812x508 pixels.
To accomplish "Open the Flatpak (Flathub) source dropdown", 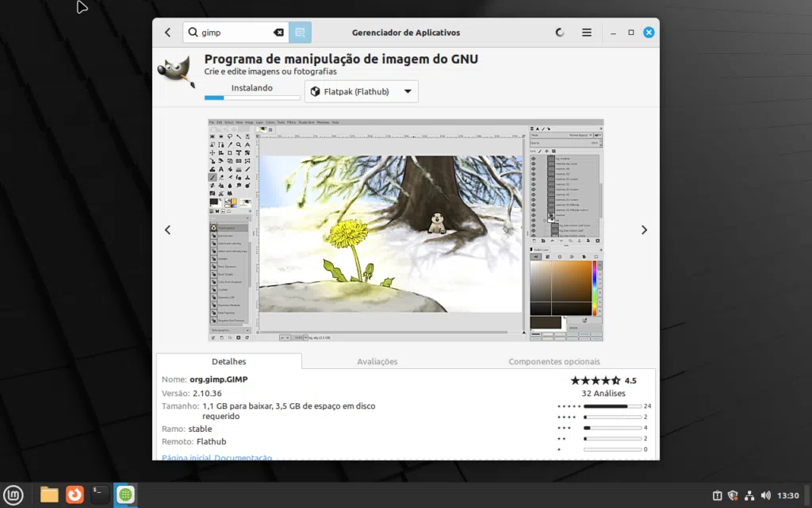I will (x=361, y=91).
